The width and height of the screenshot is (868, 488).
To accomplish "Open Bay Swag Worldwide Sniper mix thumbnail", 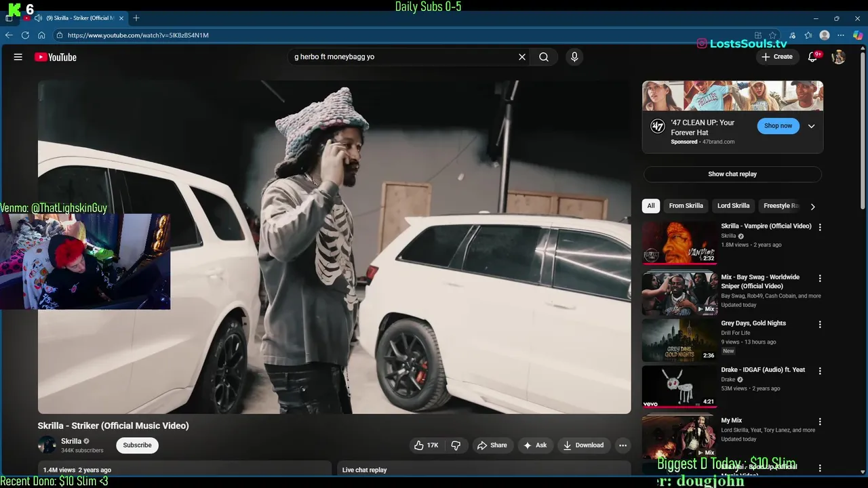I will (679, 294).
